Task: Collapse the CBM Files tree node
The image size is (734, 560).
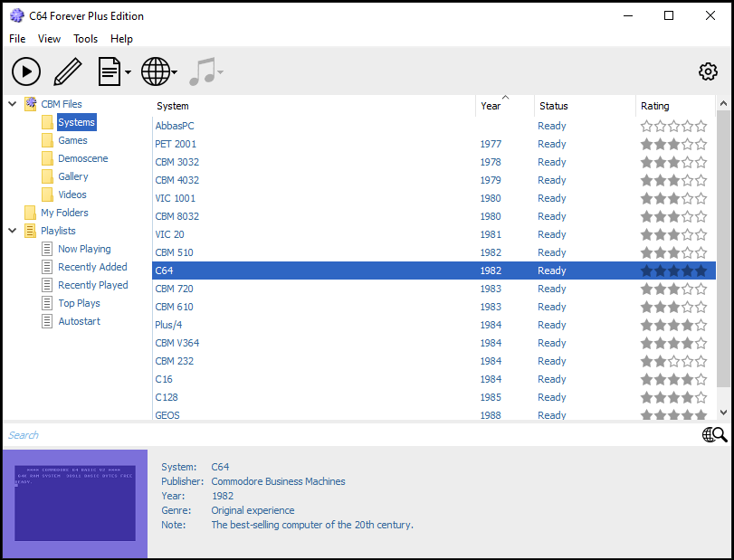Action: tap(13, 104)
